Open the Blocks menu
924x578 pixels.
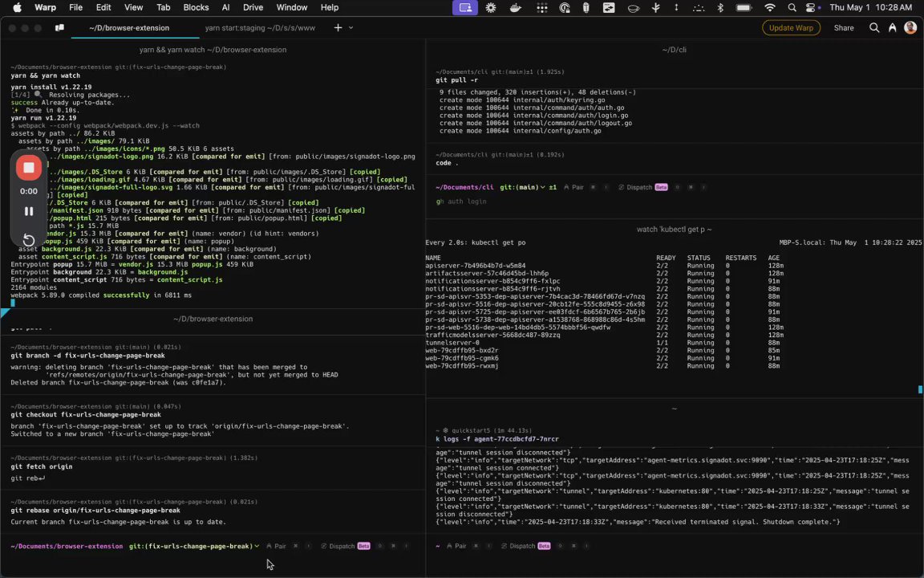click(196, 7)
